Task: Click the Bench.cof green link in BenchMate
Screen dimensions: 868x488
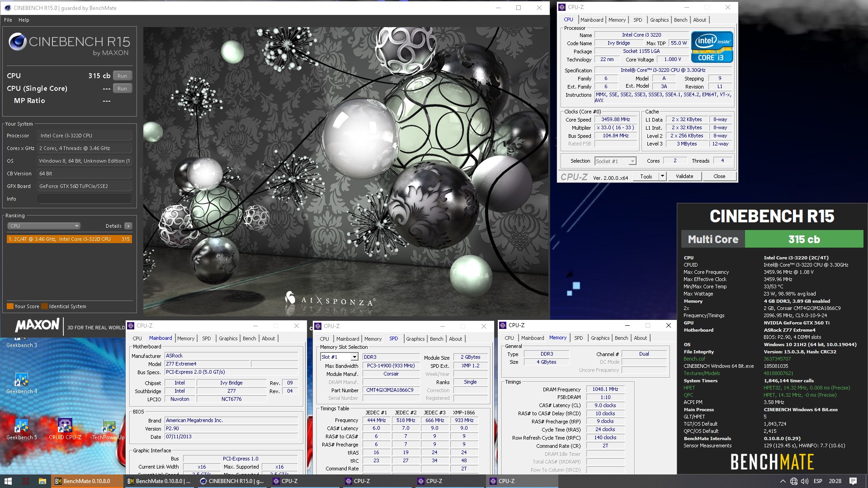Action: [x=694, y=359]
